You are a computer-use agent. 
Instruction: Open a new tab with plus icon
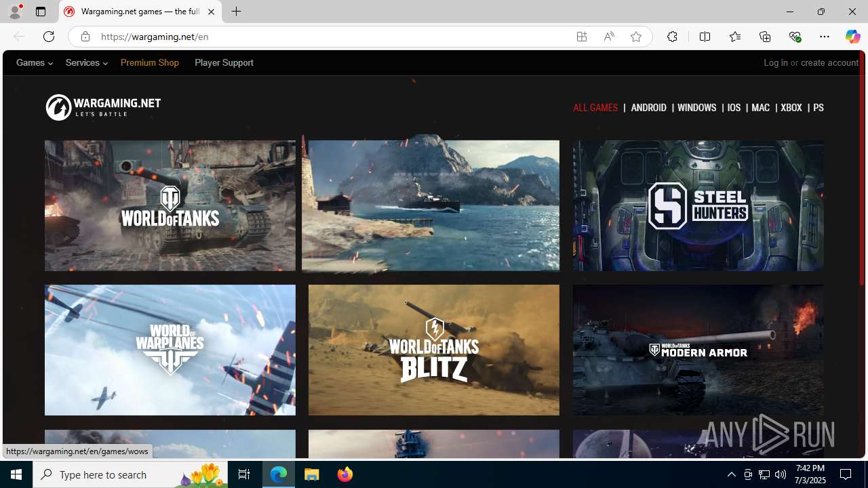tap(236, 12)
